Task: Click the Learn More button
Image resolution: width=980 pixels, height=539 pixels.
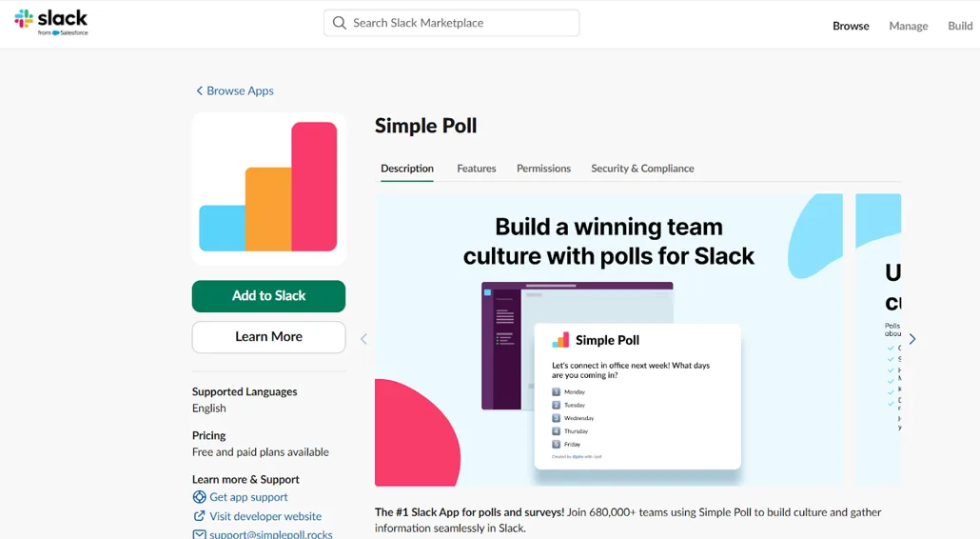Action: coord(268,337)
